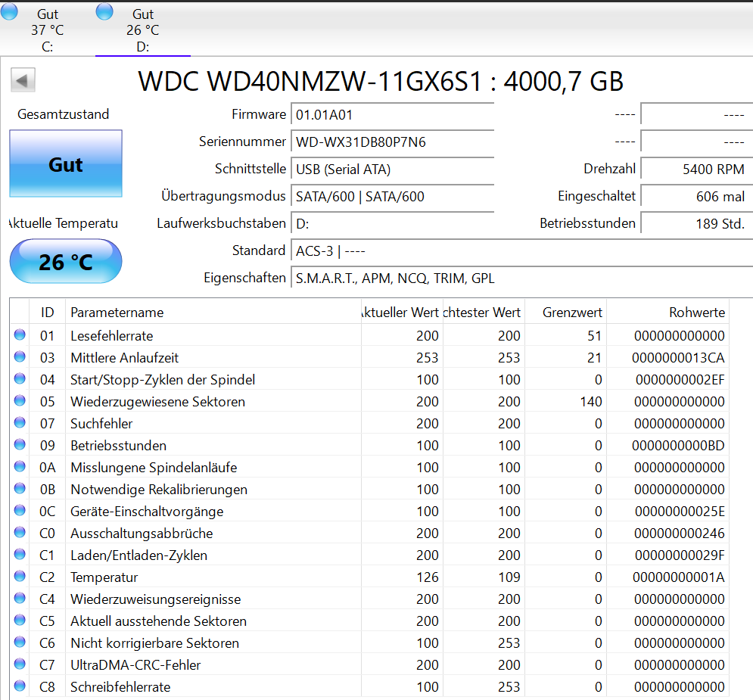Click the status orb for Notwendige Rekalibrierungen
The height and width of the screenshot is (700, 753).
coord(20,488)
